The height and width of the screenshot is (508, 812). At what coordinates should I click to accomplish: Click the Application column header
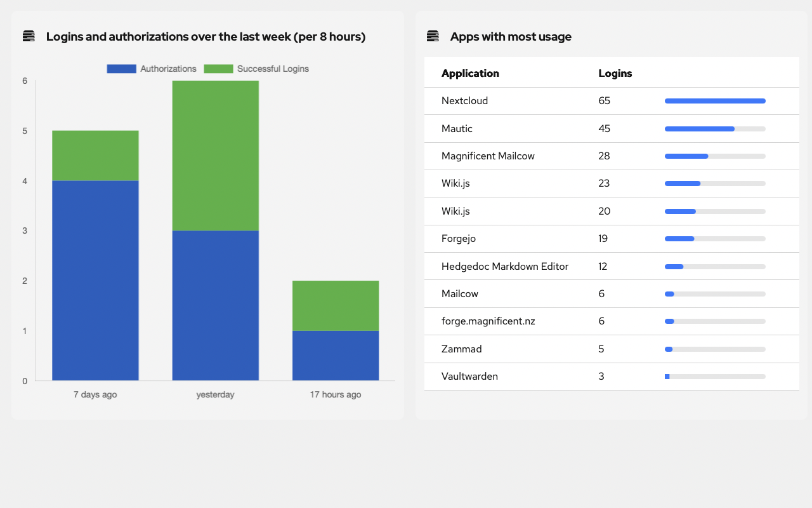(470, 73)
